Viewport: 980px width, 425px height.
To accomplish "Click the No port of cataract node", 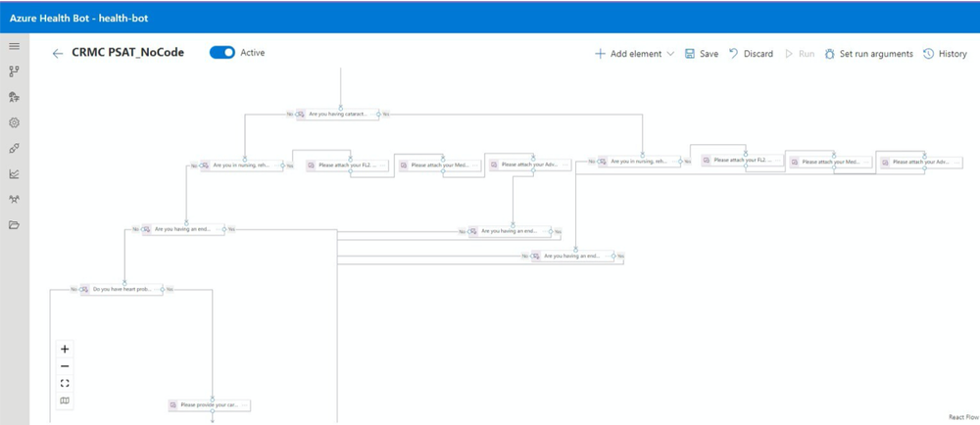I will pyautogui.click(x=296, y=115).
